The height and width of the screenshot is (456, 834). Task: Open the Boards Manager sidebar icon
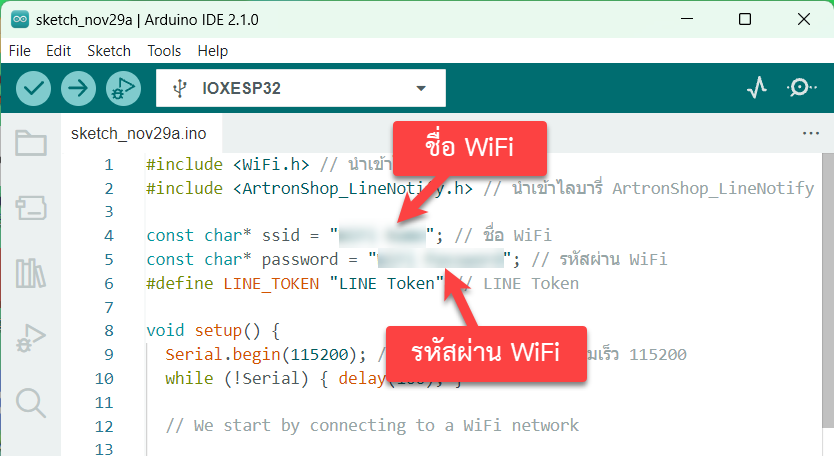click(x=31, y=208)
